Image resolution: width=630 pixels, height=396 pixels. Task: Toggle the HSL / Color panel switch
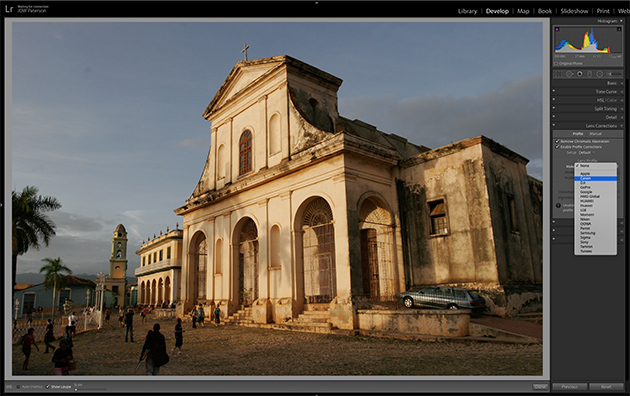point(554,99)
